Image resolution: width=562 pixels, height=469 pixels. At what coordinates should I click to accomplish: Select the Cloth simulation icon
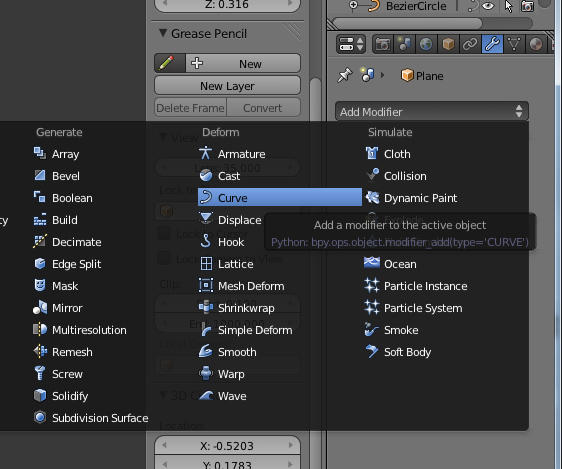372,153
